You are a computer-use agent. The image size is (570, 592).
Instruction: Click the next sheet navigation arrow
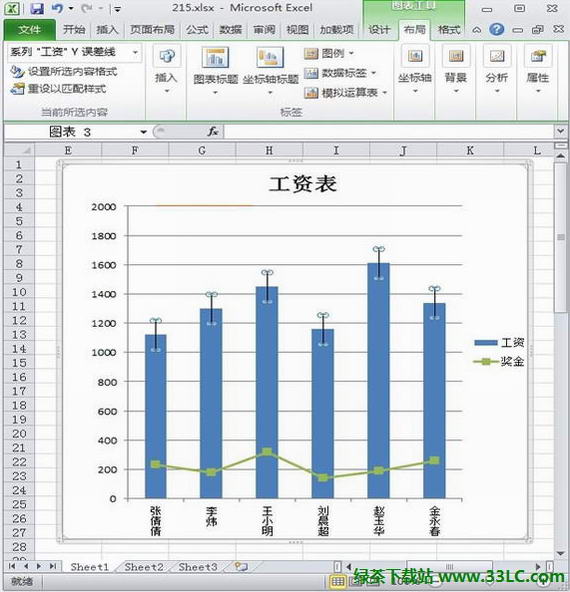(39, 566)
